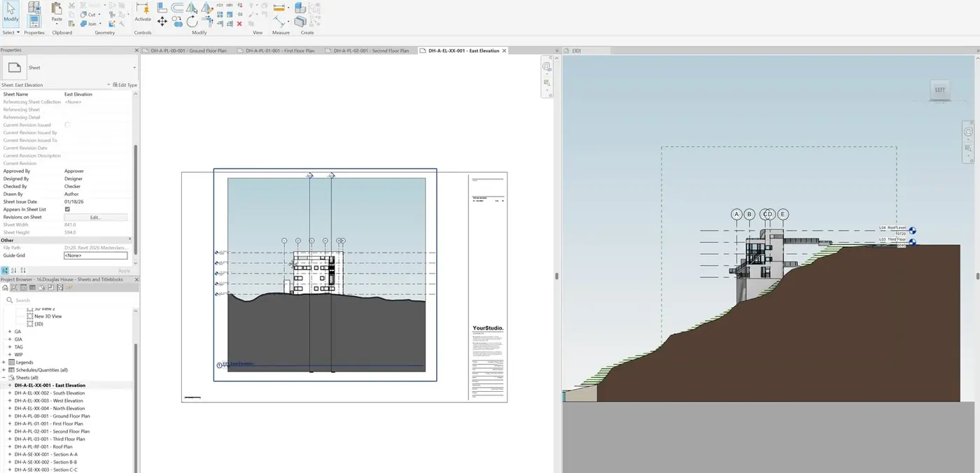
Task: Select Mirror - Pick Axis tool
Action: point(192,8)
